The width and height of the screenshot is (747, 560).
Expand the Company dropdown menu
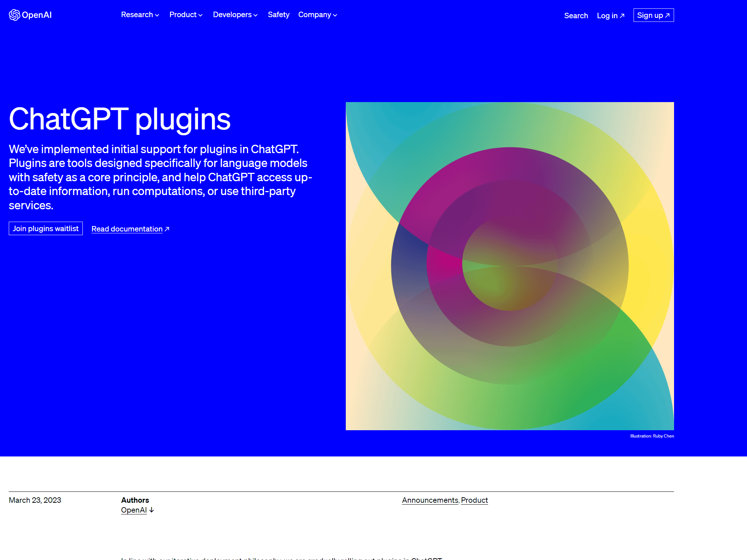318,15
